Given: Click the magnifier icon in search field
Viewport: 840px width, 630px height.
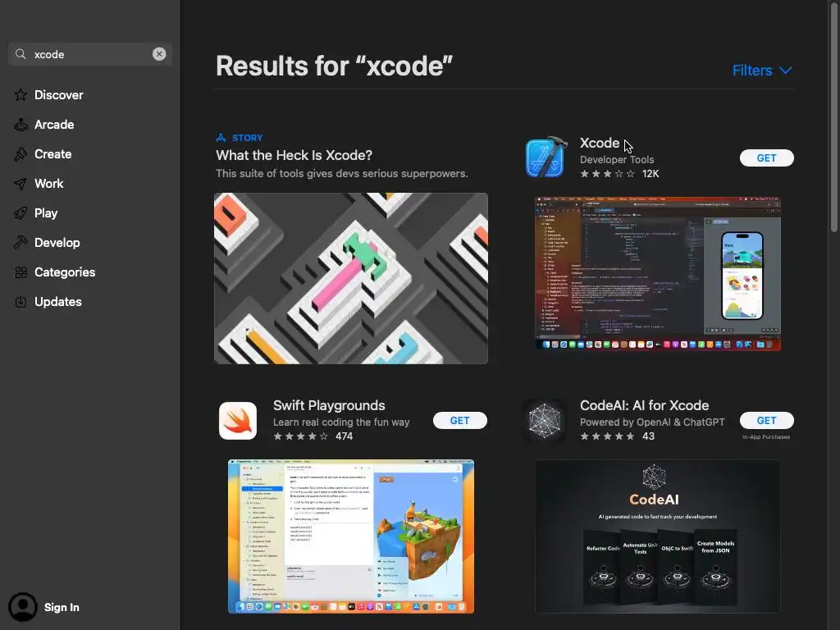Looking at the screenshot, I should [x=21, y=54].
